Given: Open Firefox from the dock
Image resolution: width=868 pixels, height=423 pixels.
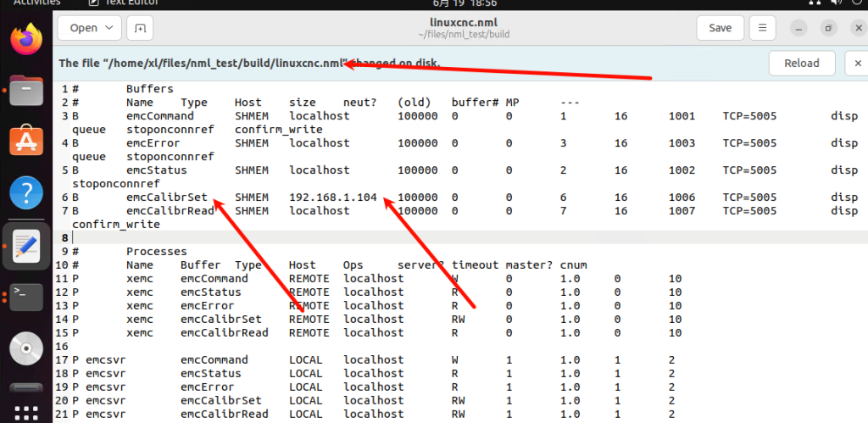Looking at the screenshot, I should (26, 39).
